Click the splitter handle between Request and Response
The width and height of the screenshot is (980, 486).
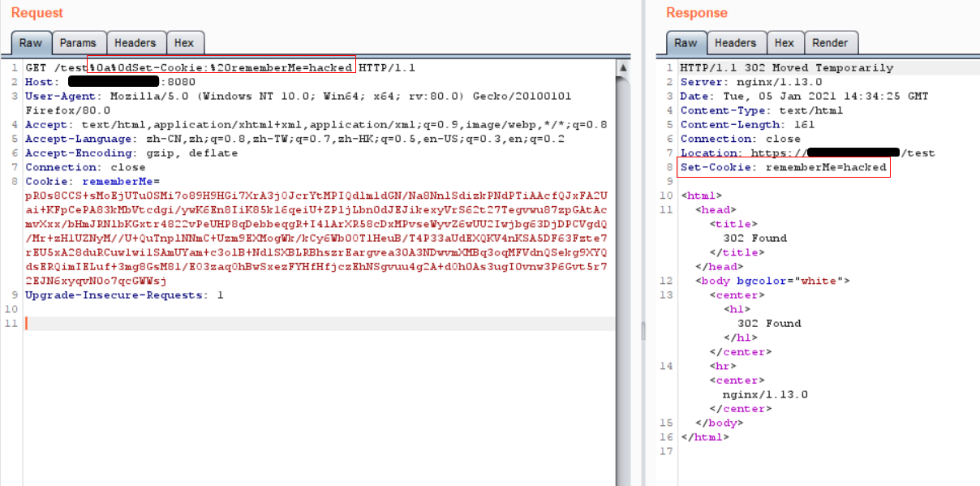643,330
